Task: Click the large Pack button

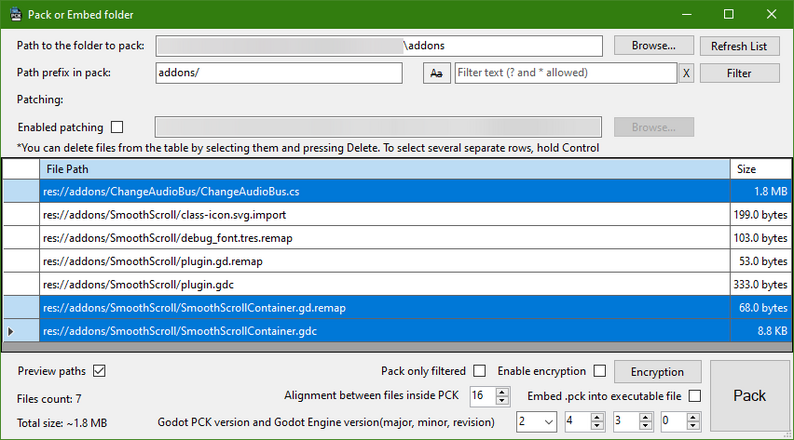Action: click(x=749, y=396)
